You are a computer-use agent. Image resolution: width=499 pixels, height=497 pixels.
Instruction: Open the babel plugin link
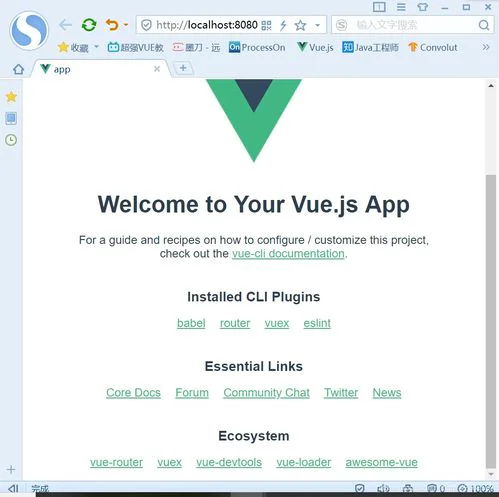(191, 323)
